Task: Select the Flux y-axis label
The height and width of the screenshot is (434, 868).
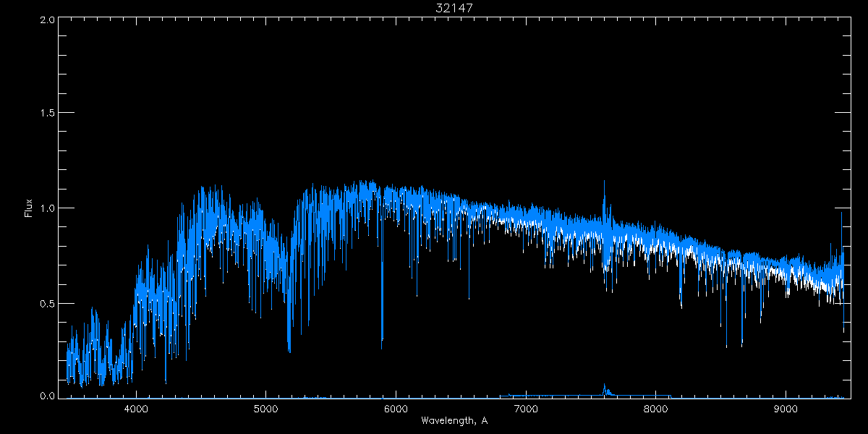Action: (x=29, y=208)
